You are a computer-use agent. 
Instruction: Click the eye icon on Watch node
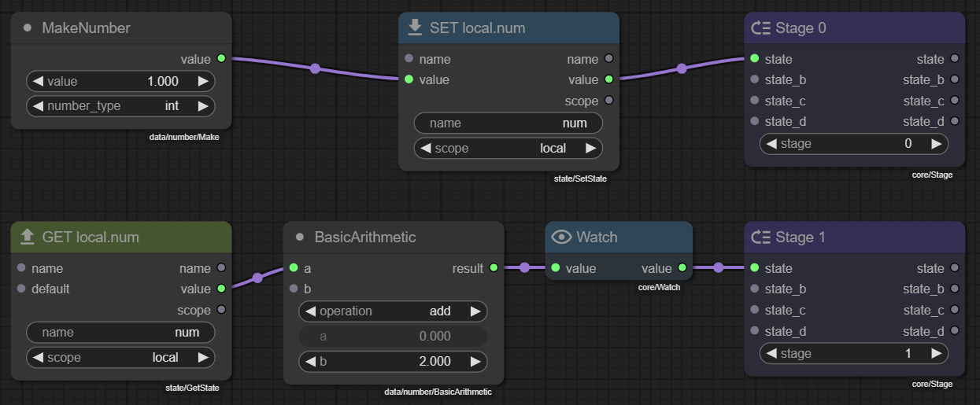point(561,237)
